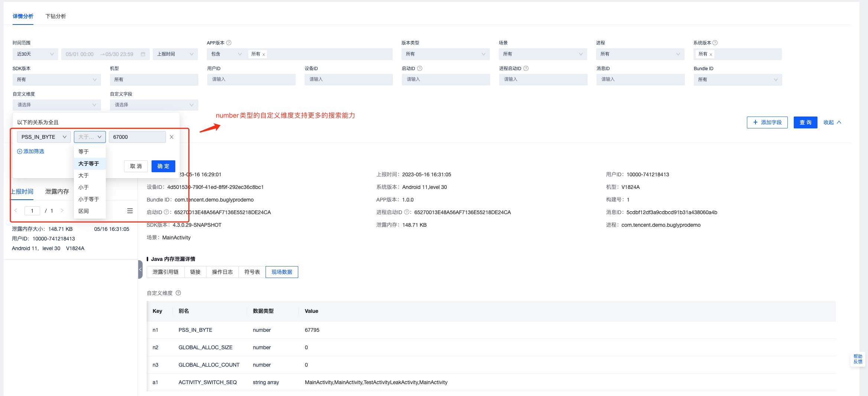The height and width of the screenshot is (396, 868).
Task: Open the PSS_IN_BYTE field selector
Action: (x=43, y=137)
